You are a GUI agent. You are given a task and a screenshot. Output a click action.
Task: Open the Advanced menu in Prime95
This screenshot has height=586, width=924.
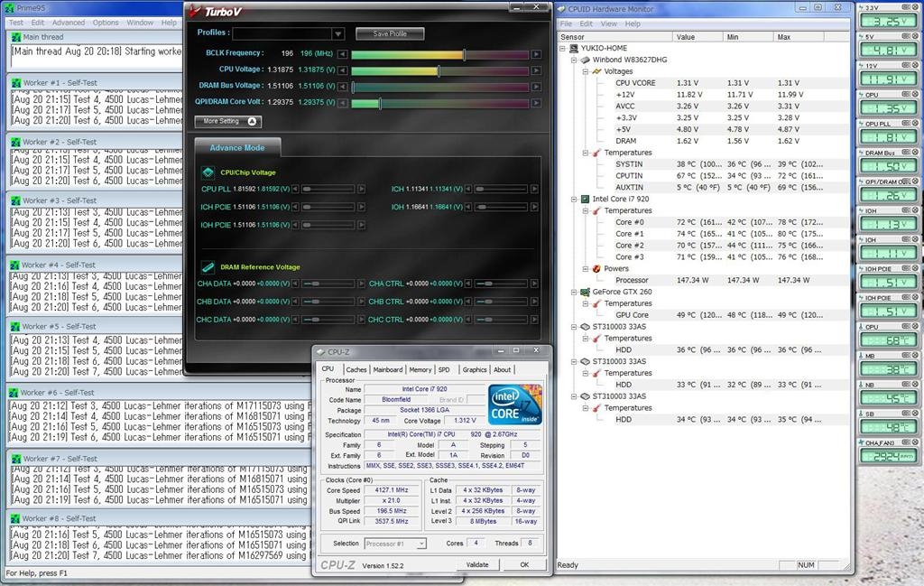tap(69, 23)
